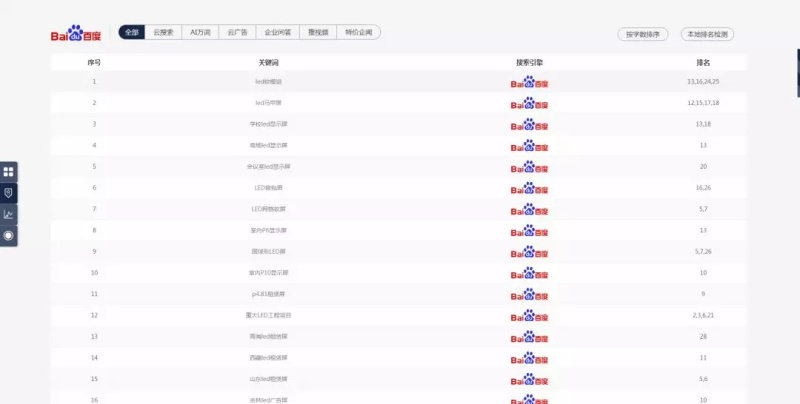Switch to the 云广告 tab
The image size is (800, 404).
237,32
